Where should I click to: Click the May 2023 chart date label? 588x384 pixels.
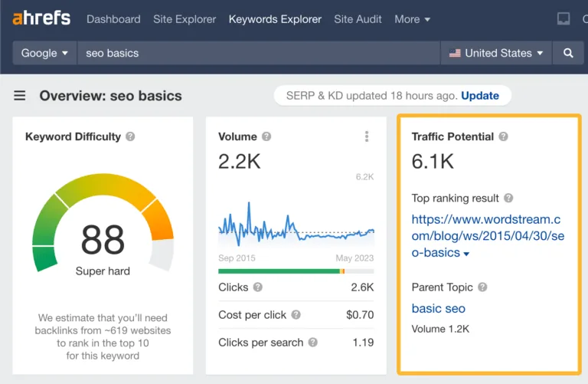(x=354, y=258)
